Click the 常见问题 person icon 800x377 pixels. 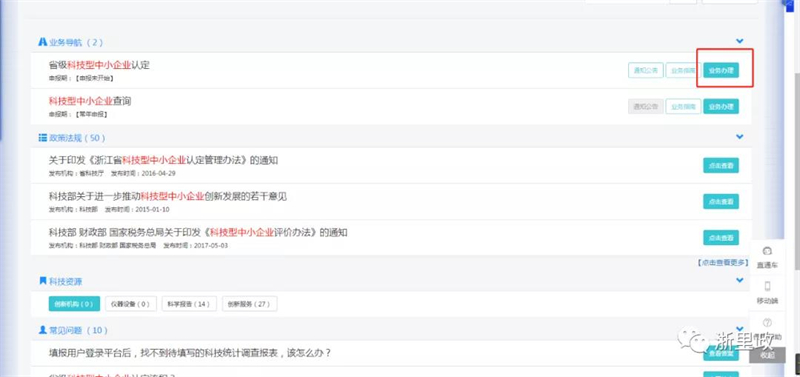coord(42,330)
